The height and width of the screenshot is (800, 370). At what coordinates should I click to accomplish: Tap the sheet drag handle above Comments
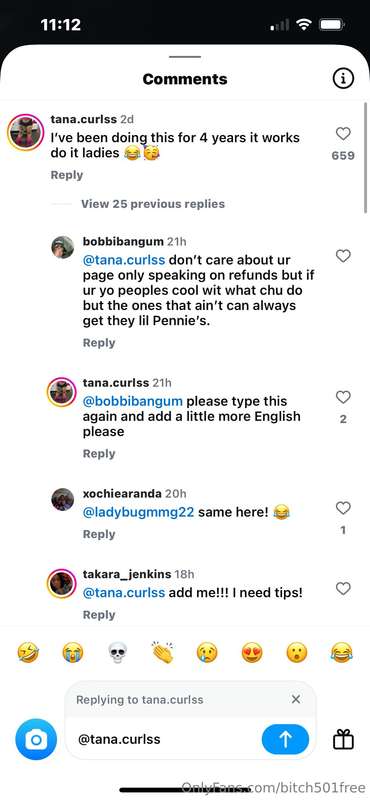click(x=185, y=57)
